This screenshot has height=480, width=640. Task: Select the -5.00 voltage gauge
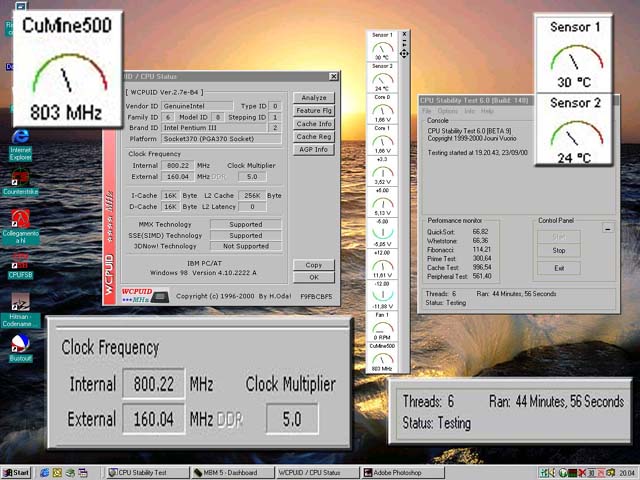pyautogui.click(x=382, y=233)
